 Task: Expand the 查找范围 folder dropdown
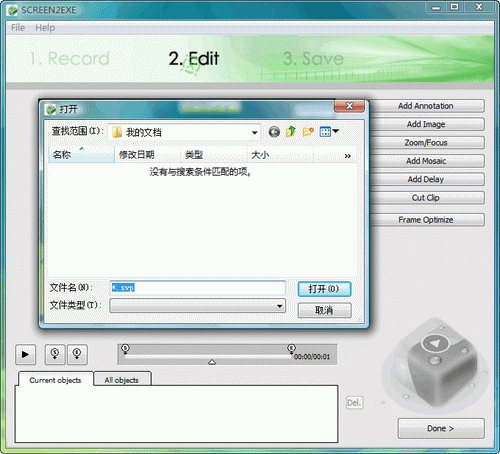pyautogui.click(x=255, y=133)
